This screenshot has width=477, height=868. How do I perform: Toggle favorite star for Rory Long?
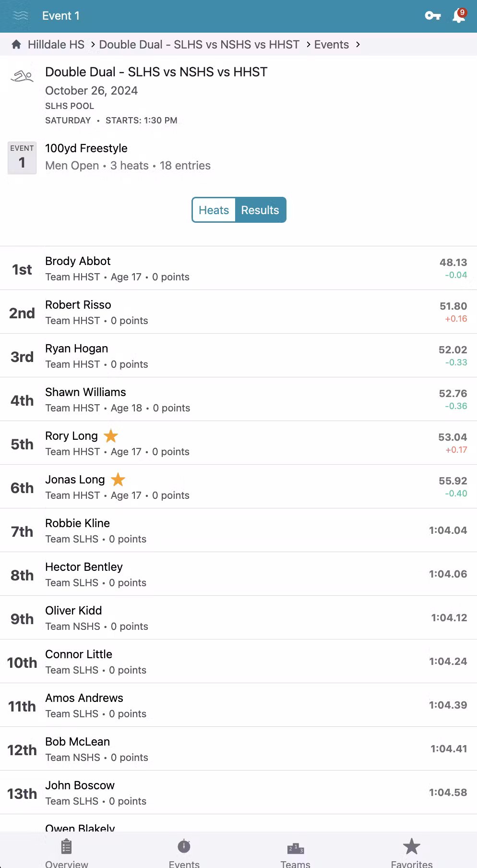[x=111, y=436]
